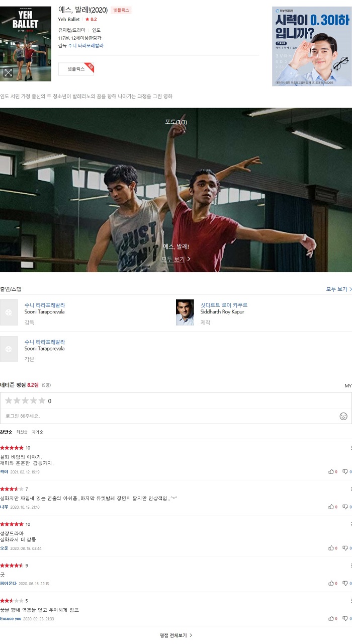
Task: Sort reviews by 최신순
Action: [22, 432]
